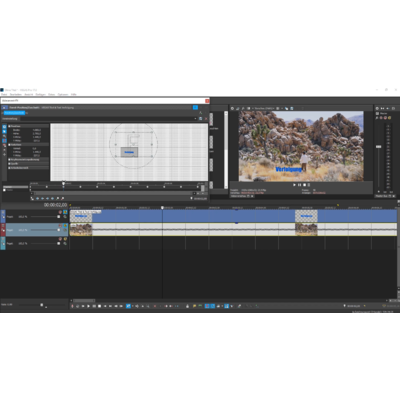This screenshot has width=400, height=400.
Task: Copy preview snapshot to clipboard
Action: [x=287, y=108]
